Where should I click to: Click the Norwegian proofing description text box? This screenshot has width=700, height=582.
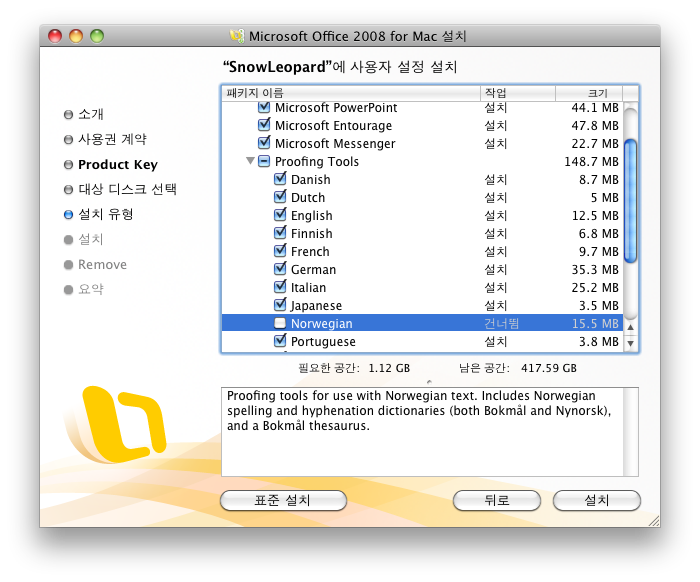pyautogui.click(x=429, y=432)
